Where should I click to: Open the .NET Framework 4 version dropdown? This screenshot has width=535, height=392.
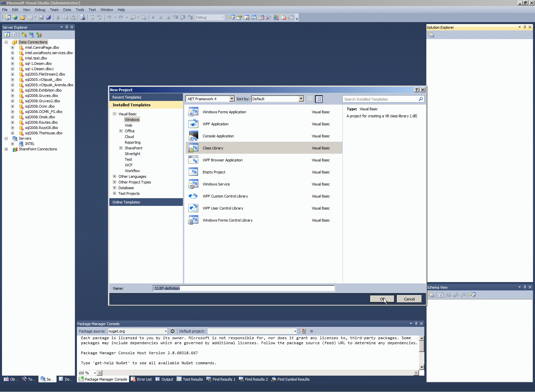(x=232, y=99)
